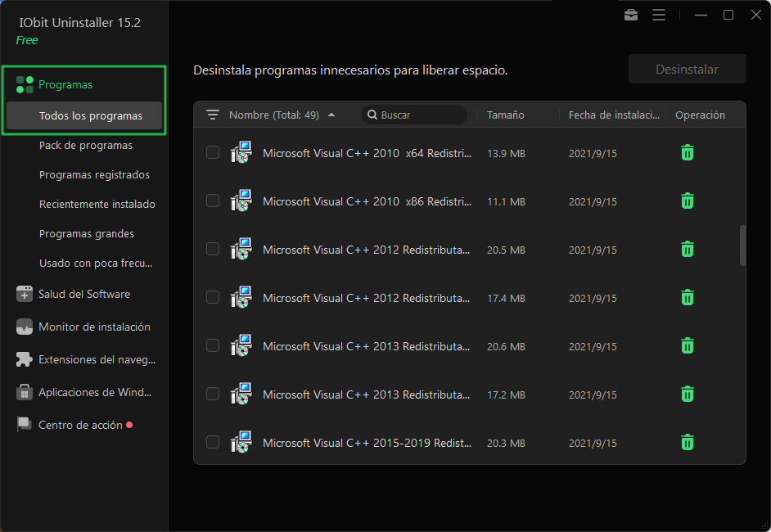Click the Programas four-dots icon

point(25,84)
